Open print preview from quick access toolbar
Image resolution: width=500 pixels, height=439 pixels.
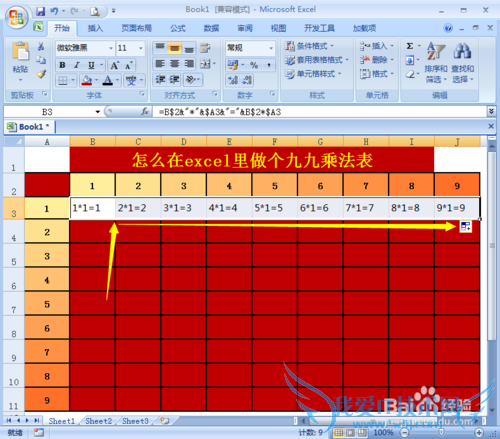point(95,12)
